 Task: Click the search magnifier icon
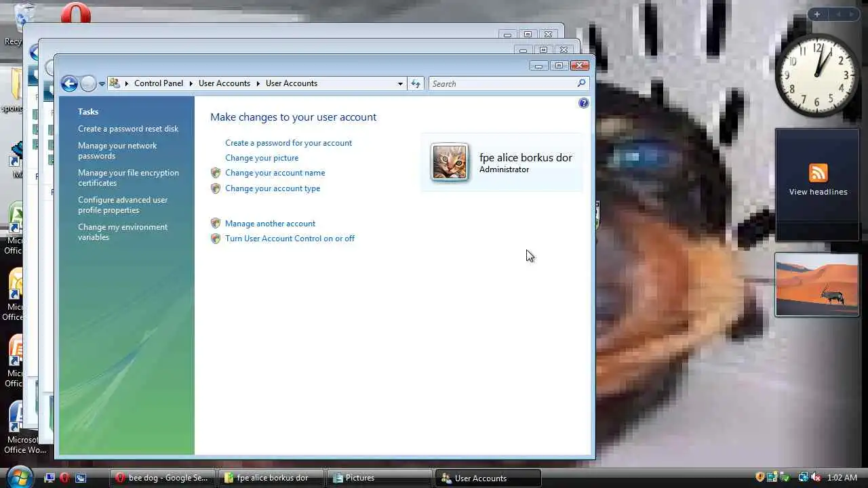(x=581, y=83)
